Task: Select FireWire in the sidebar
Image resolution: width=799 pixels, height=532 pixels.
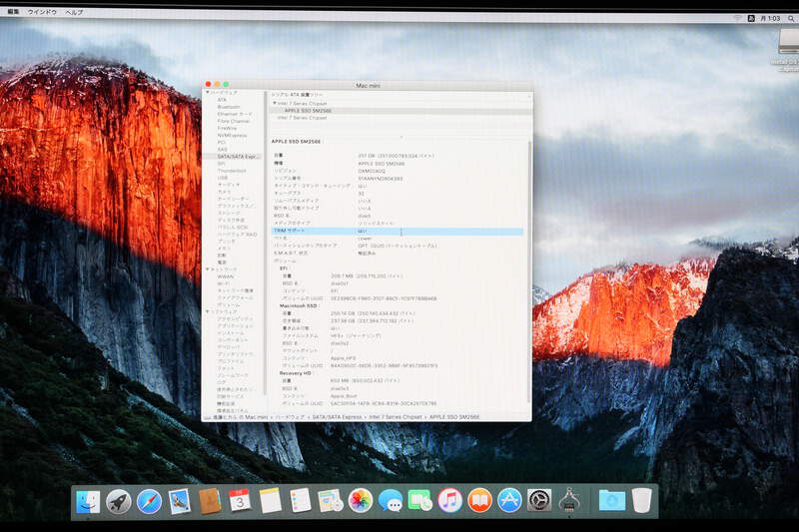Action: (227, 129)
